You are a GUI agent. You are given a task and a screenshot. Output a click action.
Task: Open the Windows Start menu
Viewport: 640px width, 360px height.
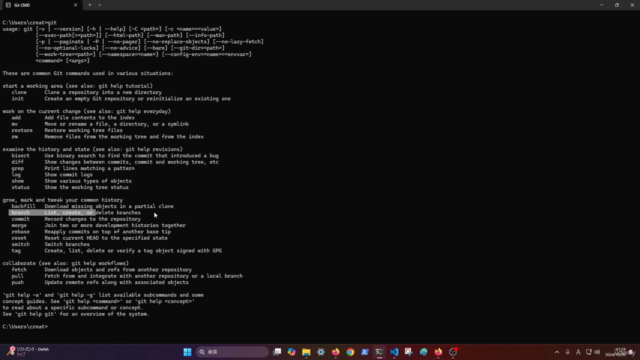point(187,352)
